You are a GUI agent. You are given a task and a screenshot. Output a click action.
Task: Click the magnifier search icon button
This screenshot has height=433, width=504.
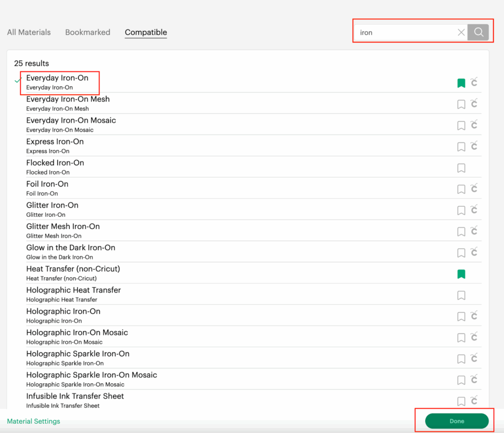[x=478, y=33]
